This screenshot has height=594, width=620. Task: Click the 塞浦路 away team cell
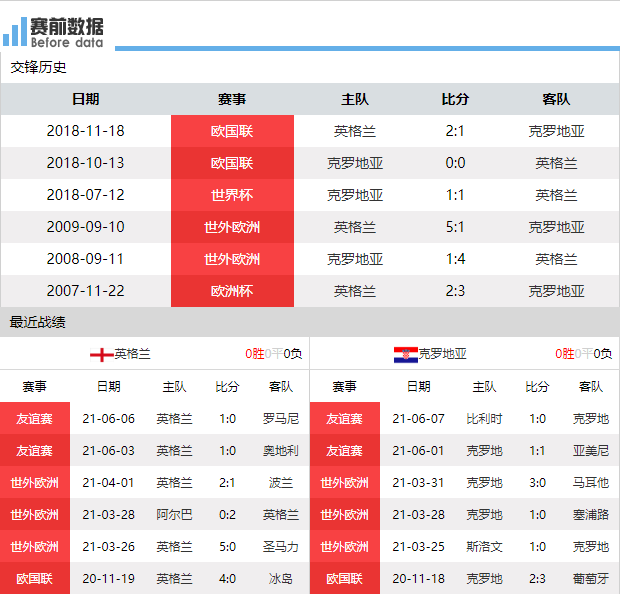click(x=591, y=515)
